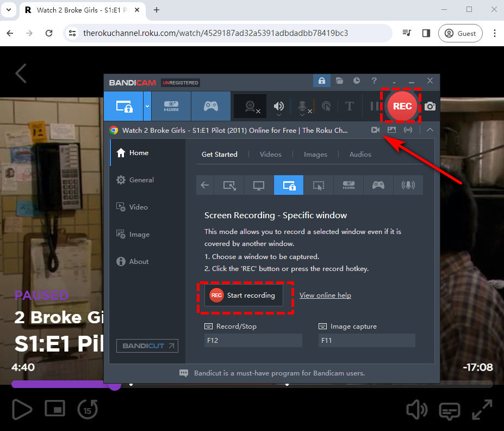Open Chrome media controls icon
This screenshot has width=504, height=431.
pyautogui.click(x=407, y=33)
